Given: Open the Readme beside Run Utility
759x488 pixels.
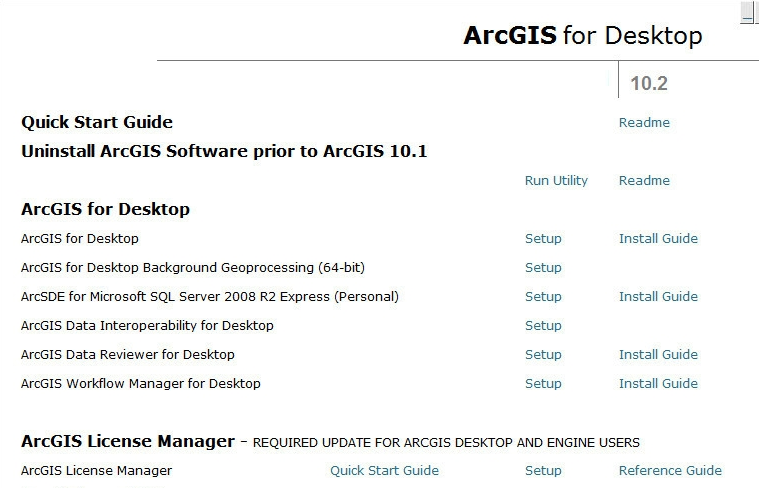Looking at the screenshot, I should 644,181.
